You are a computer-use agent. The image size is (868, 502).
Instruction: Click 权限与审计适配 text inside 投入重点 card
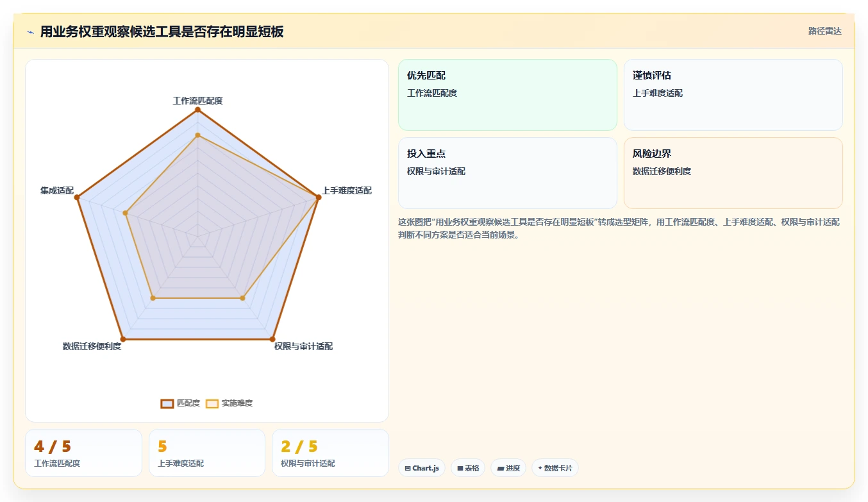tap(436, 171)
